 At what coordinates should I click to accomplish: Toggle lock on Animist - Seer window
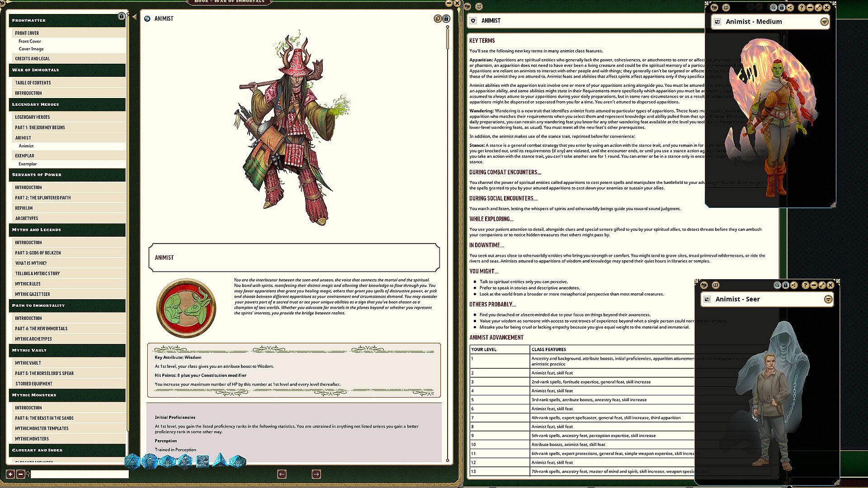785,285
